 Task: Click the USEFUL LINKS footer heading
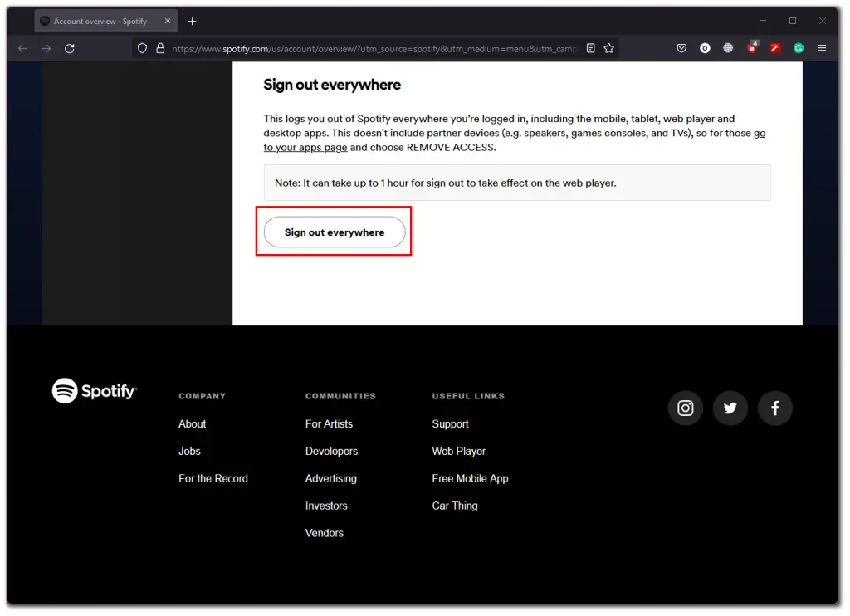[468, 396]
